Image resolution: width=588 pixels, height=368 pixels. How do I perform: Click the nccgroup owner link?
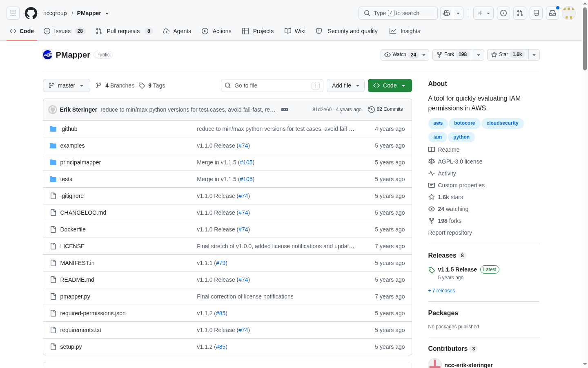tap(55, 13)
